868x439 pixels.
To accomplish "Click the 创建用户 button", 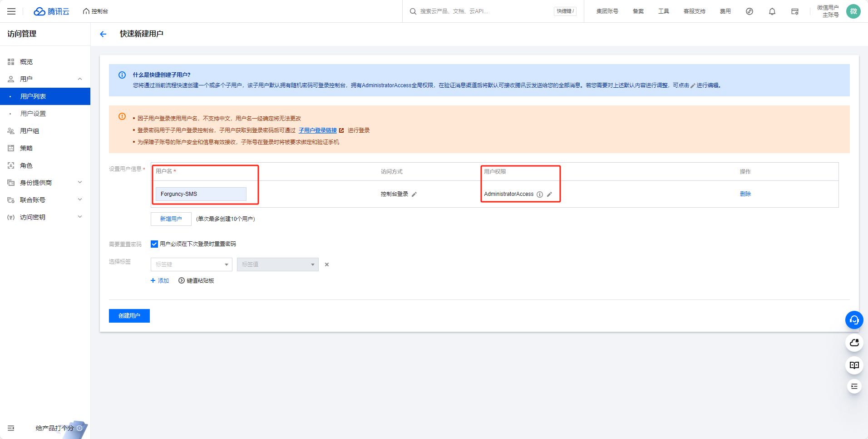I will click(129, 316).
